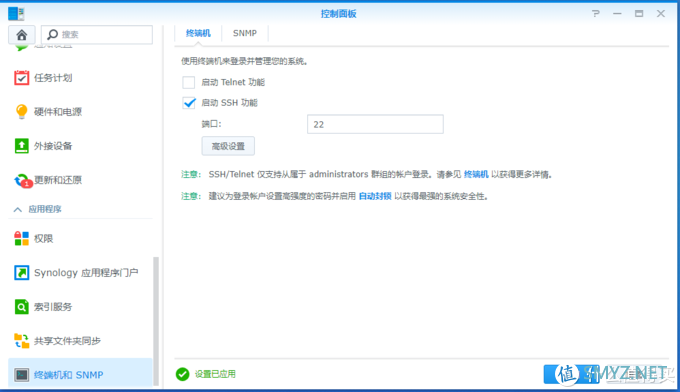680x392 pixels.
Task: Select 任务计划 text label in sidebar
Action: point(53,78)
